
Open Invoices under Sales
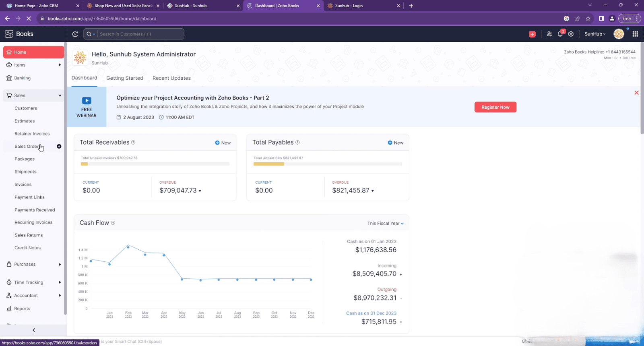(23, 184)
